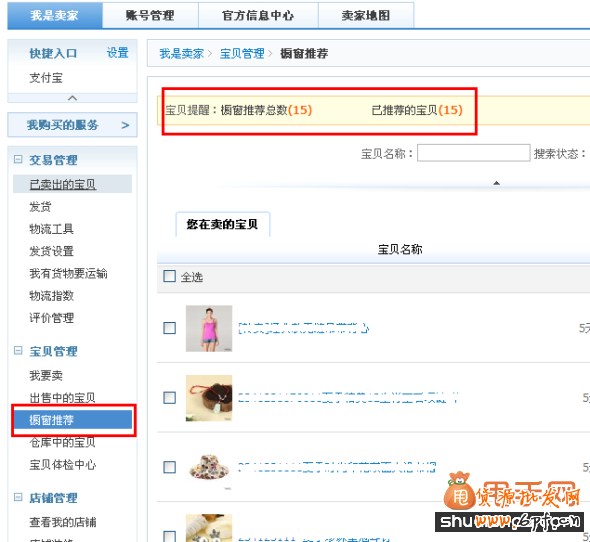Viewport: 590px width, 542px height.
Task: Select the 您在卖的宝贝 tab
Action: pos(222,224)
